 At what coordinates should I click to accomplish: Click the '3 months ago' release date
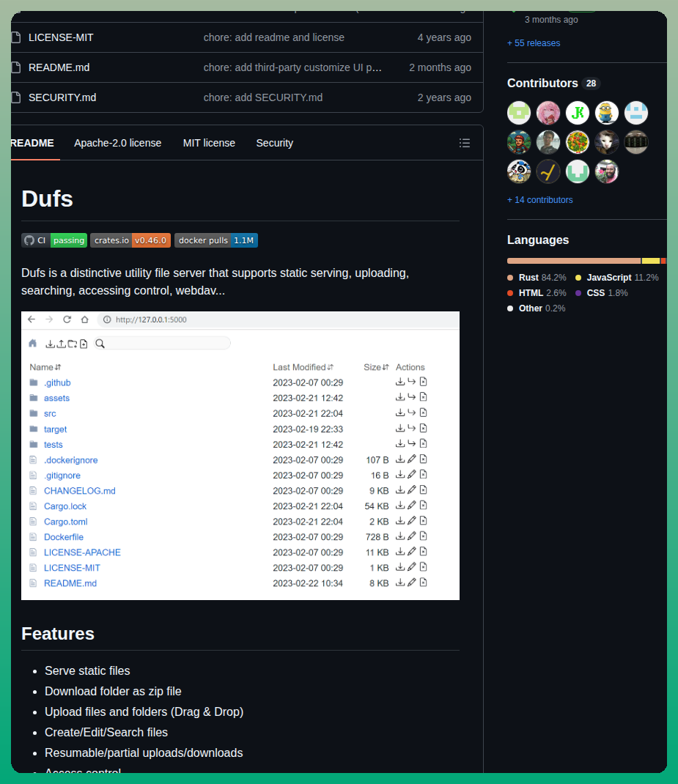click(551, 20)
